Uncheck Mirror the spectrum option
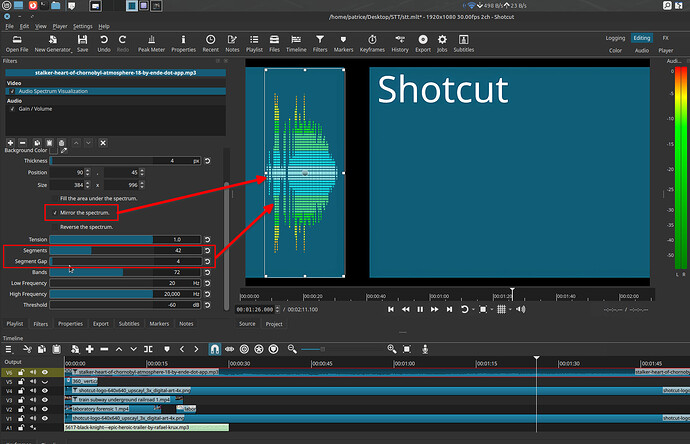Viewport: 690px width, 444px height. 55,213
